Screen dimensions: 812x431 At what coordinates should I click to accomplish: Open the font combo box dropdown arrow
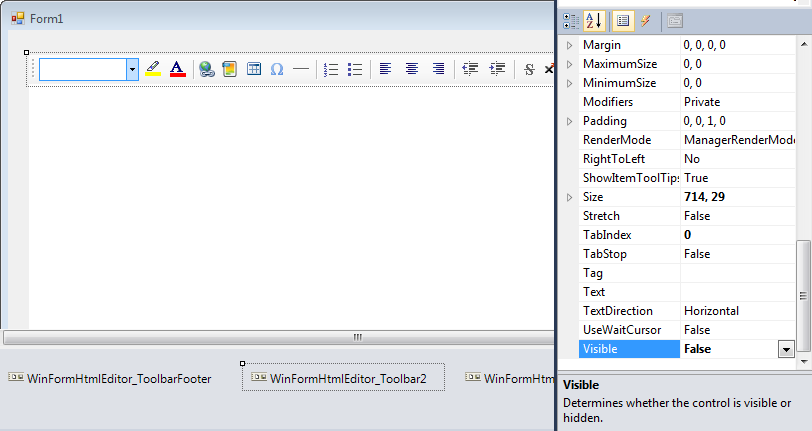click(x=132, y=69)
